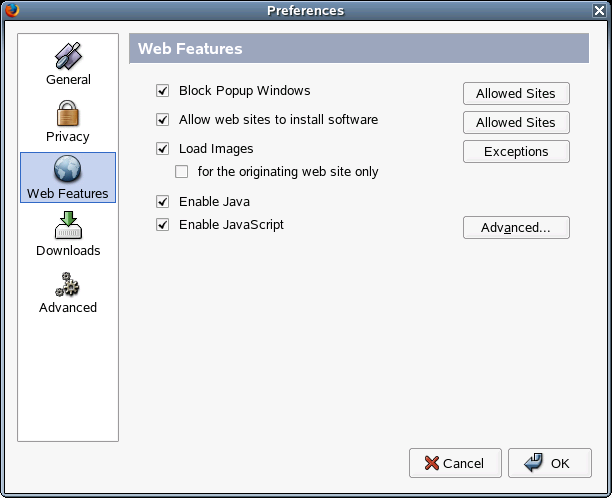Open the Downloads arrow icon

[68, 225]
